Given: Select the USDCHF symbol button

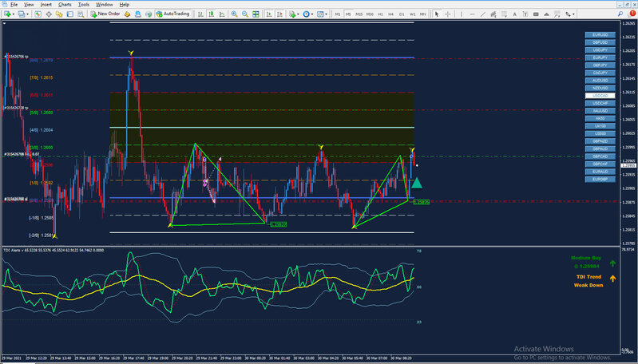Looking at the screenshot, I should (599, 103).
